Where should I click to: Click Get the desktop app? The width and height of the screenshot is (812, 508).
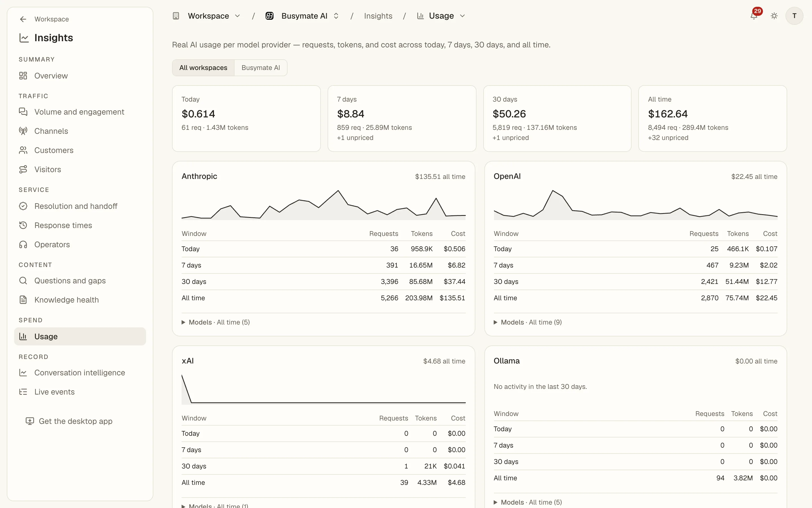pyautogui.click(x=69, y=421)
